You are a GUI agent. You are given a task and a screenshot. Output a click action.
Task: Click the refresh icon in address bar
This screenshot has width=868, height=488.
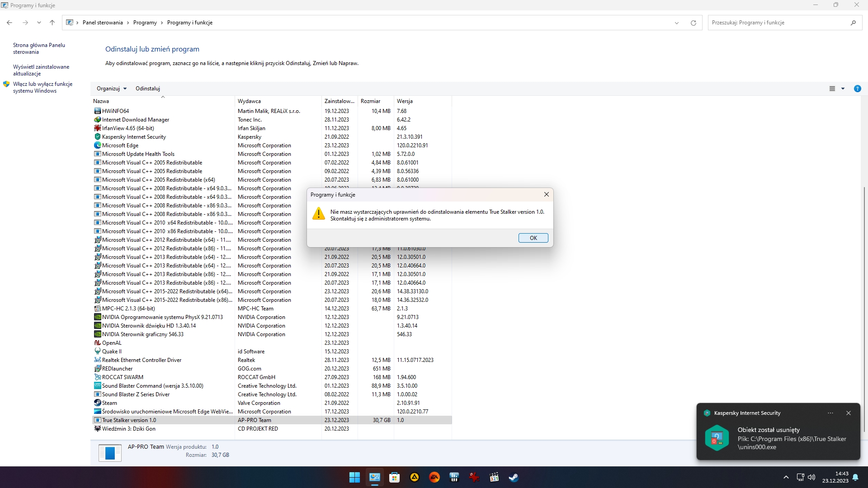coord(693,23)
